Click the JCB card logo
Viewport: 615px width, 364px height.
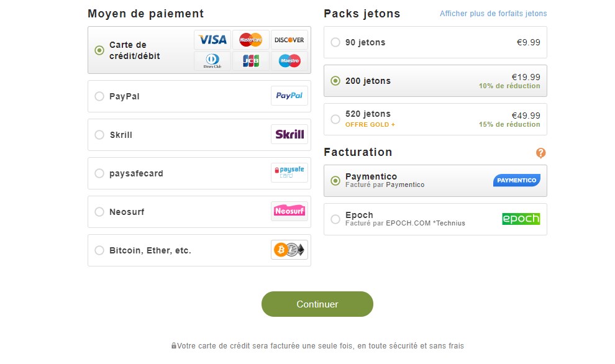(250, 61)
